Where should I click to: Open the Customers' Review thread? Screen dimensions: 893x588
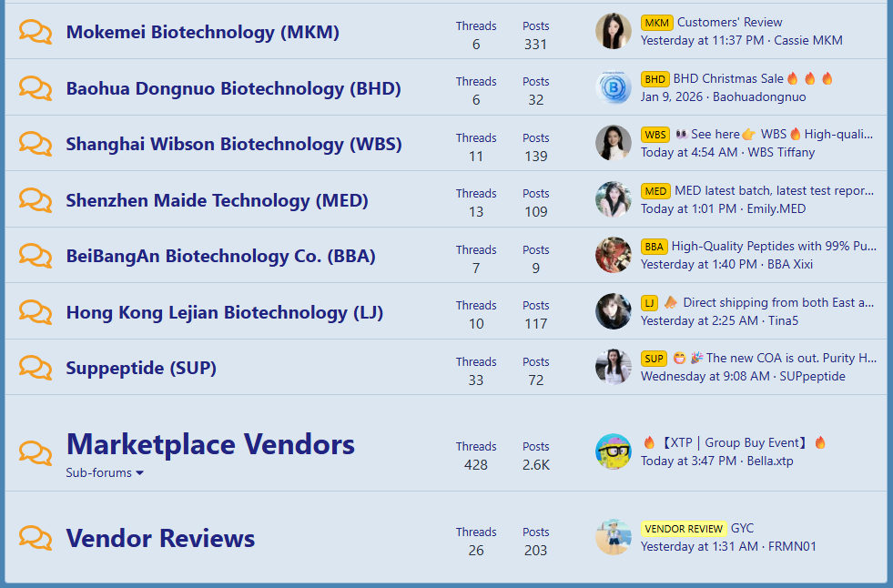729,22
